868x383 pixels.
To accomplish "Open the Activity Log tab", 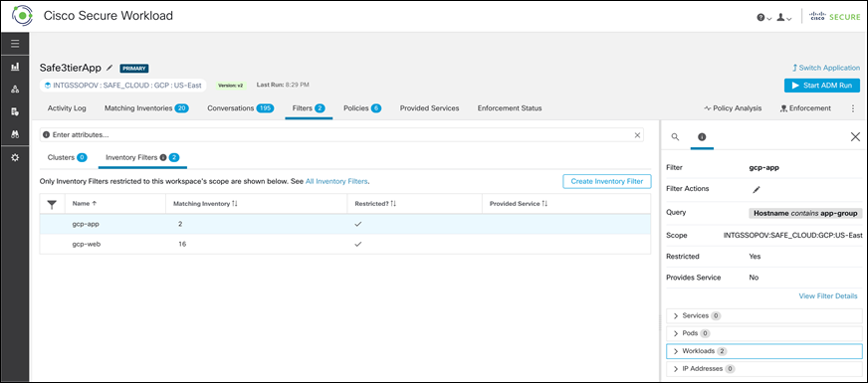I will (x=67, y=108).
